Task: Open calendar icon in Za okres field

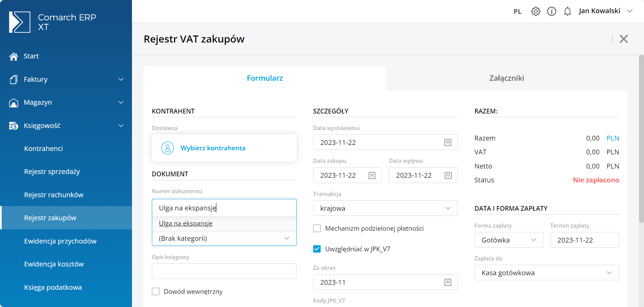Action: click(x=448, y=282)
